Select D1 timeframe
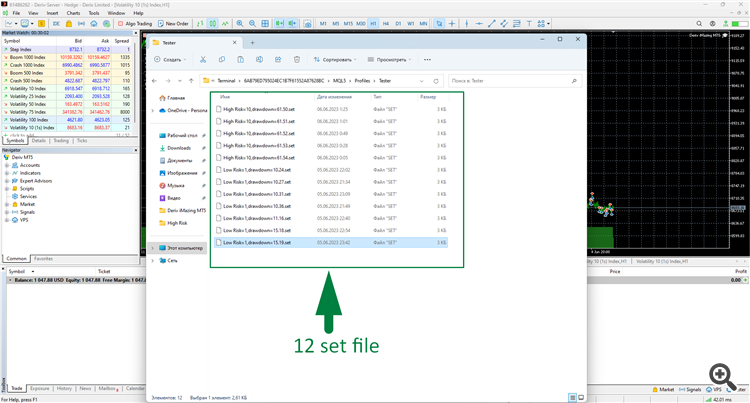 (x=398, y=23)
